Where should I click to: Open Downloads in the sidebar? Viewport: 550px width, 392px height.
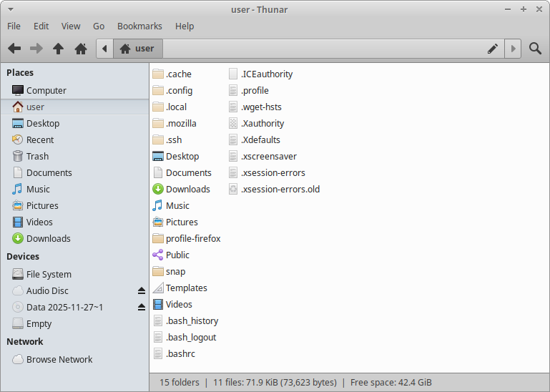tap(74, 239)
